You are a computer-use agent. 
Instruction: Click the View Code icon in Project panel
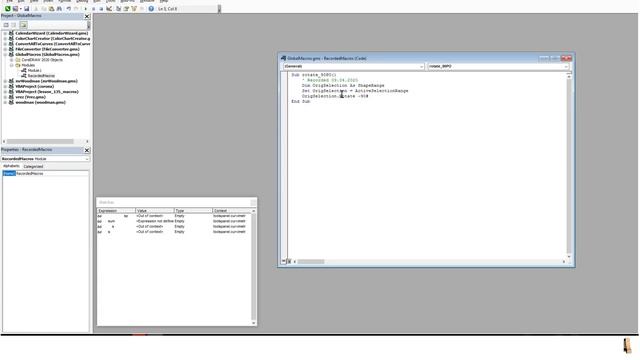tap(6, 25)
